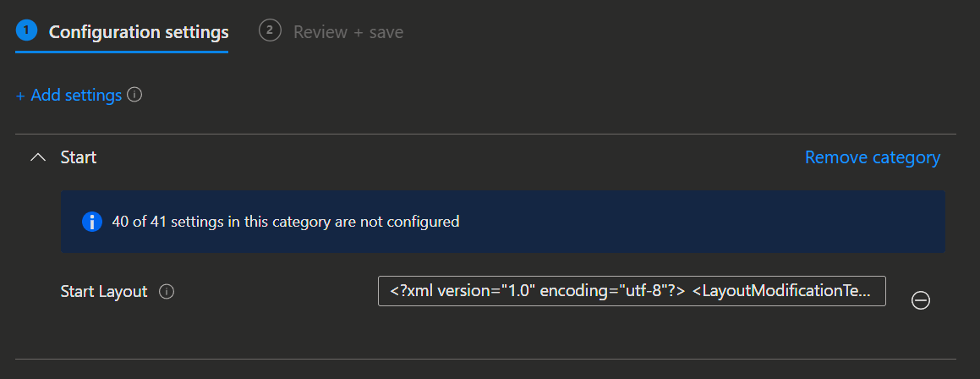Click the Remove category link
980x379 pixels.
[872, 157]
